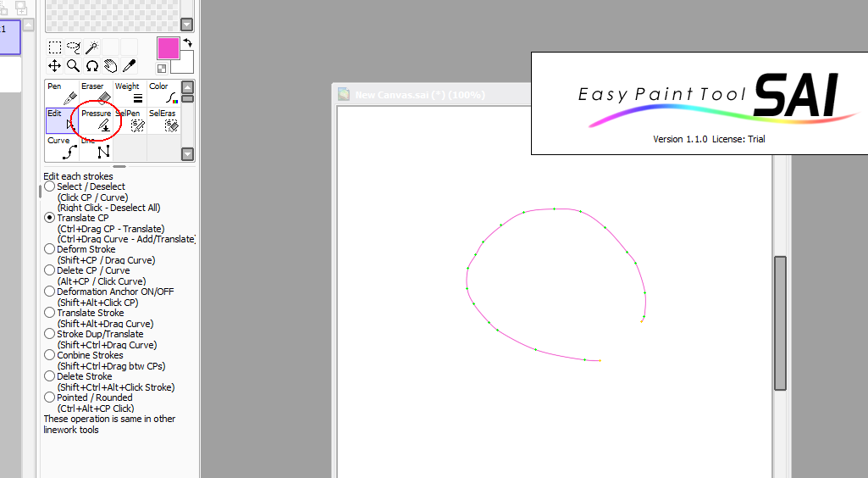
Task: Select the Magic Wand tool
Action: click(x=92, y=47)
